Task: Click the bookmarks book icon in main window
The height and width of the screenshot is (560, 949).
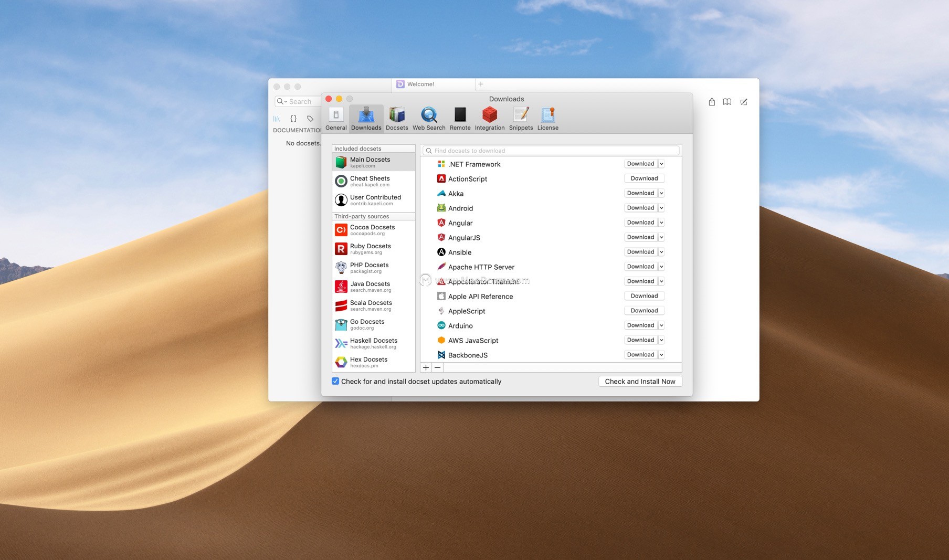Action: (x=727, y=102)
